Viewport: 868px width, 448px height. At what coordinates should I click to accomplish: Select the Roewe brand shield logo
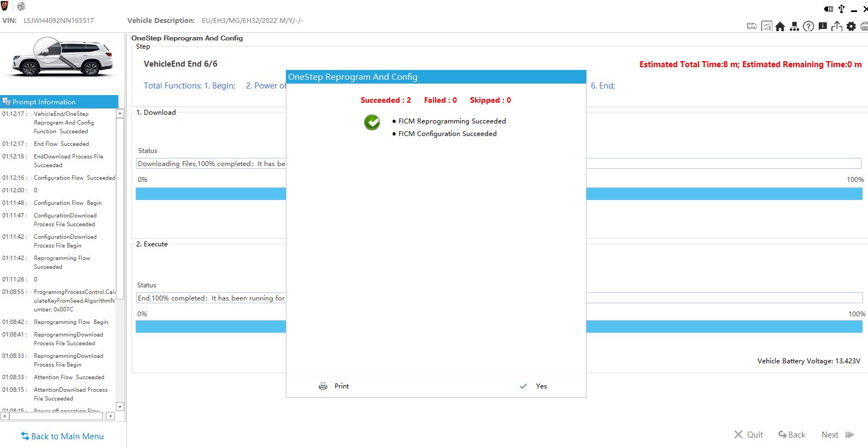[5, 6]
